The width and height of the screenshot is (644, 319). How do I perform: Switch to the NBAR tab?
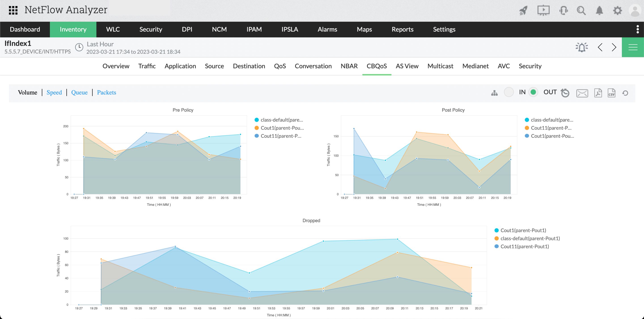[x=349, y=66]
